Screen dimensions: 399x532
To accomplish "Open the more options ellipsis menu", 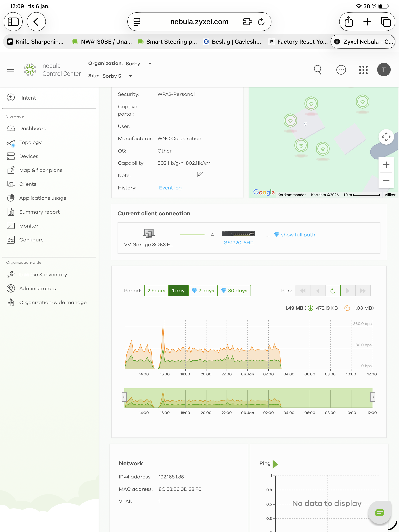I will 341,70.
